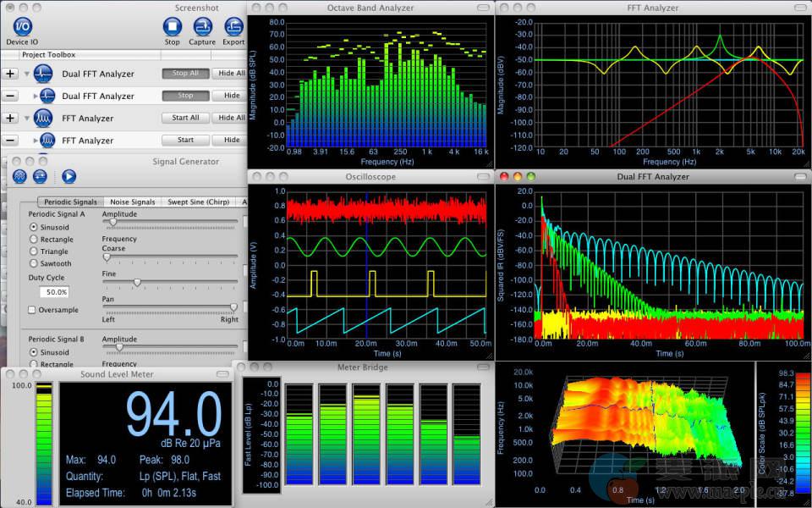Click the Pan slider handle
Image resolution: width=812 pixels, height=508 pixels.
point(233,307)
